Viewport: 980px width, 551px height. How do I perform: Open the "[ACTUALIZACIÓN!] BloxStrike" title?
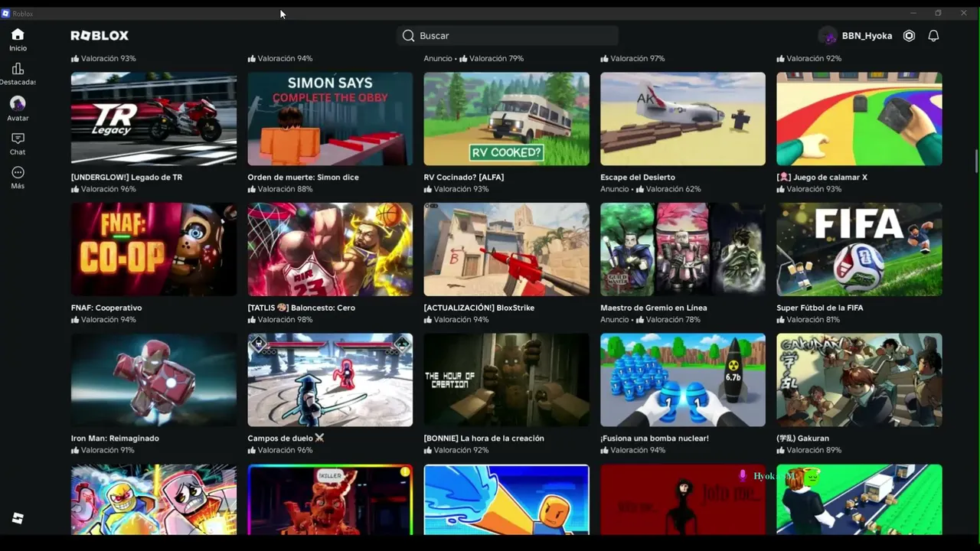(x=479, y=308)
